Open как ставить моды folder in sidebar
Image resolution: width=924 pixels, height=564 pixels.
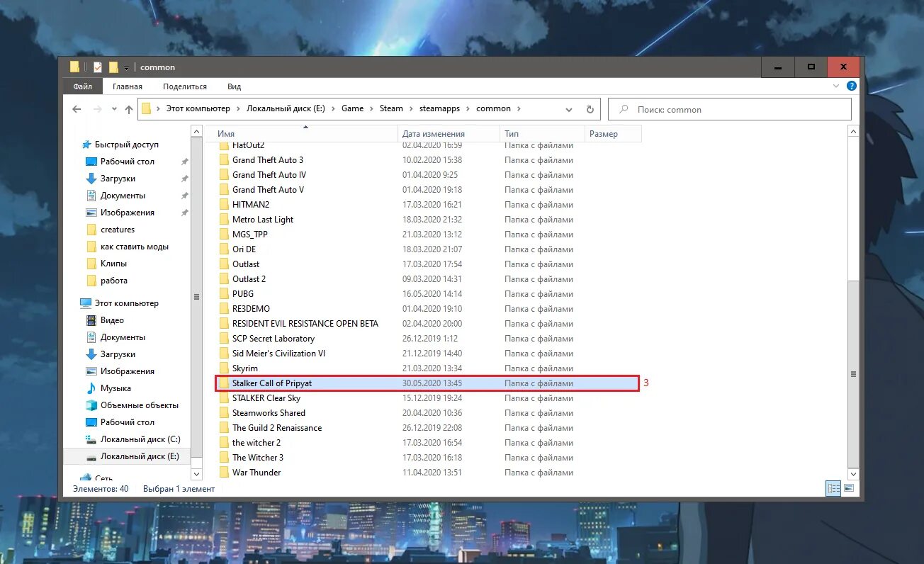tap(135, 247)
